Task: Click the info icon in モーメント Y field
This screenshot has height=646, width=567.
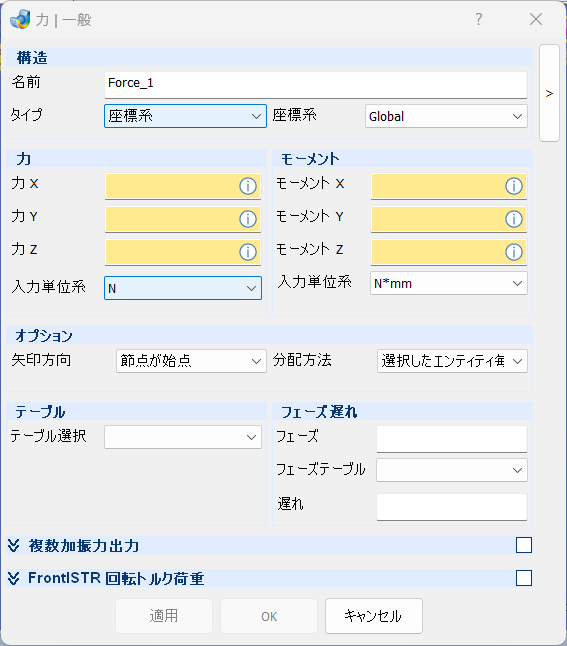Action: tap(514, 219)
